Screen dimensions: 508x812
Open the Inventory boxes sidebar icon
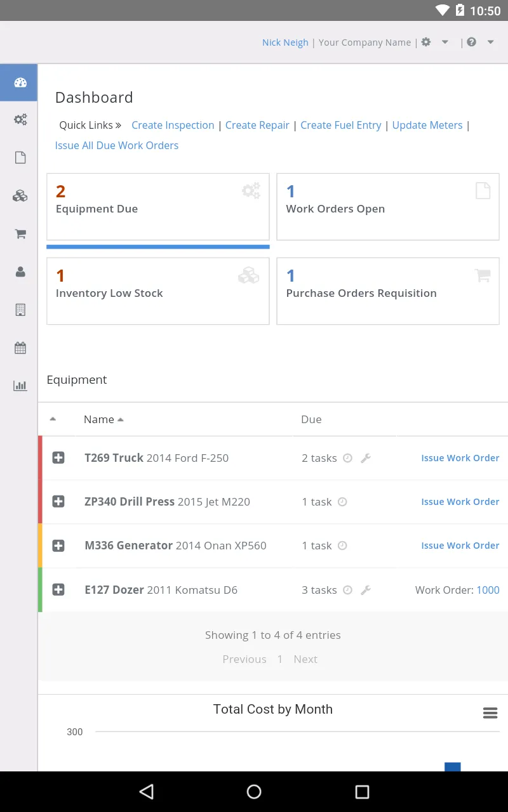pyautogui.click(x=20, y=196)
